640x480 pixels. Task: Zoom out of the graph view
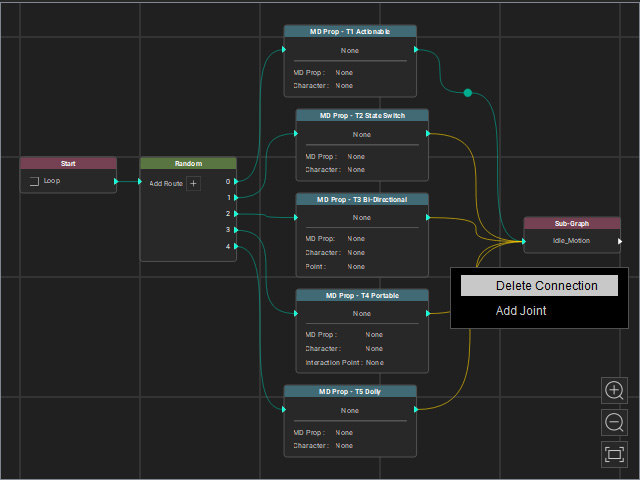(614, 422)
